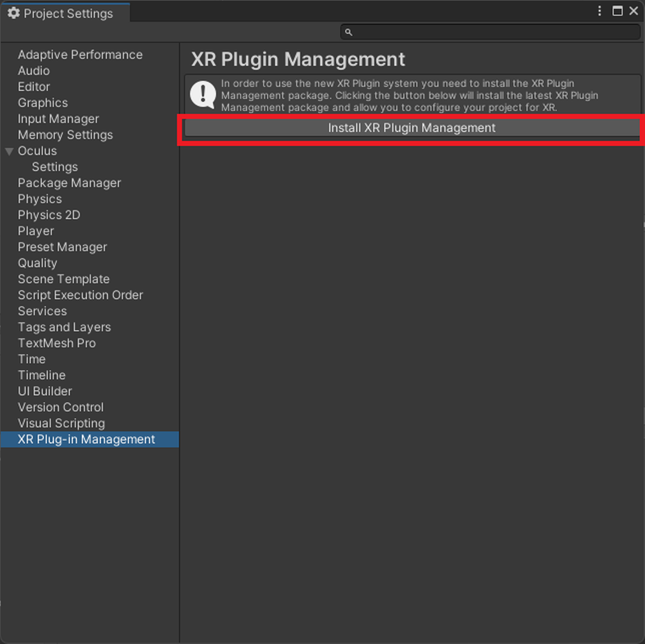Image resolution: width=645 pixels, height=644 pixels.
Task: Open the three-dot window options menu
Action: tap(599, 11)
